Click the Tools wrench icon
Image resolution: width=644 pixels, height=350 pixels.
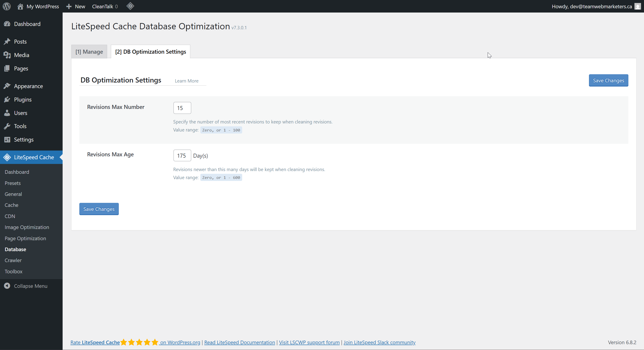7,126
